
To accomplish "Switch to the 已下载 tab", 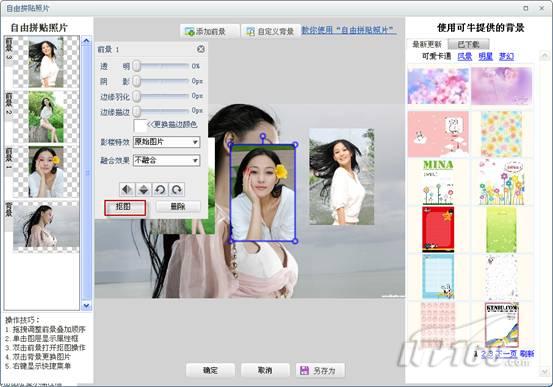I will click(x=469, y=44).
